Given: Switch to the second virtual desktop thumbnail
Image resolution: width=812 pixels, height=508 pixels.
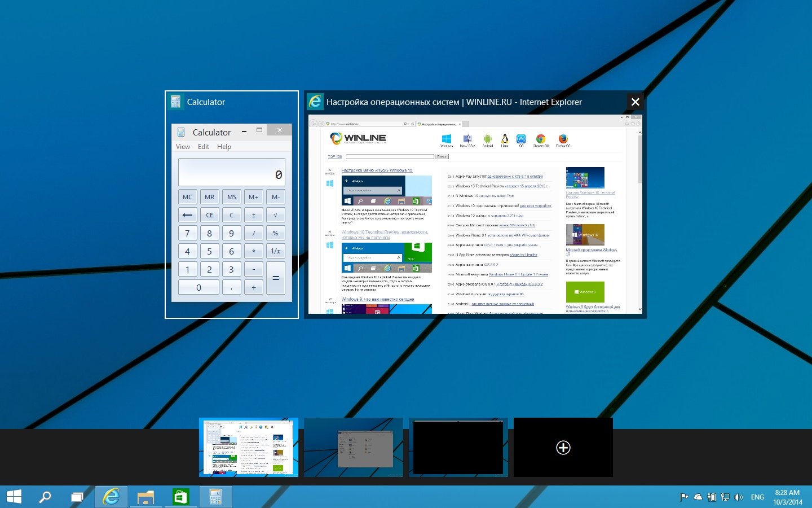Looking at the screenshot, I should pyautogui.click(x=354, y=448).
